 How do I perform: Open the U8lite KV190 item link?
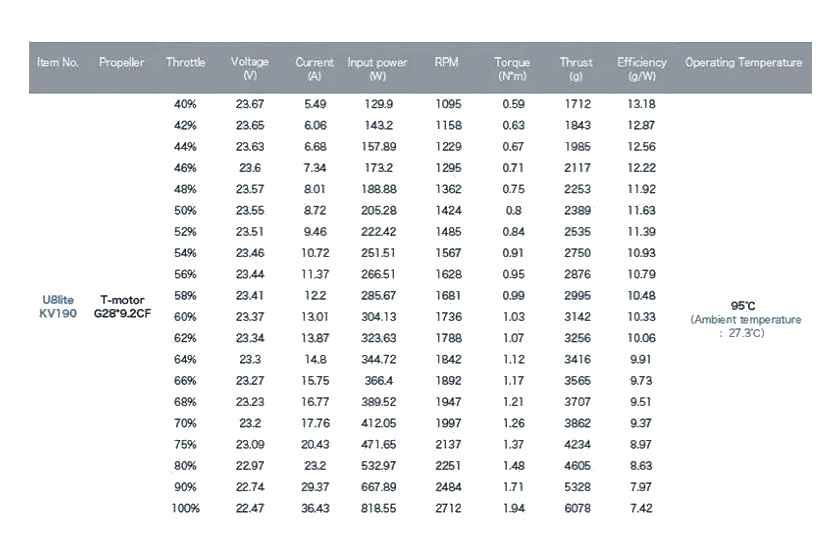point(57,305)
